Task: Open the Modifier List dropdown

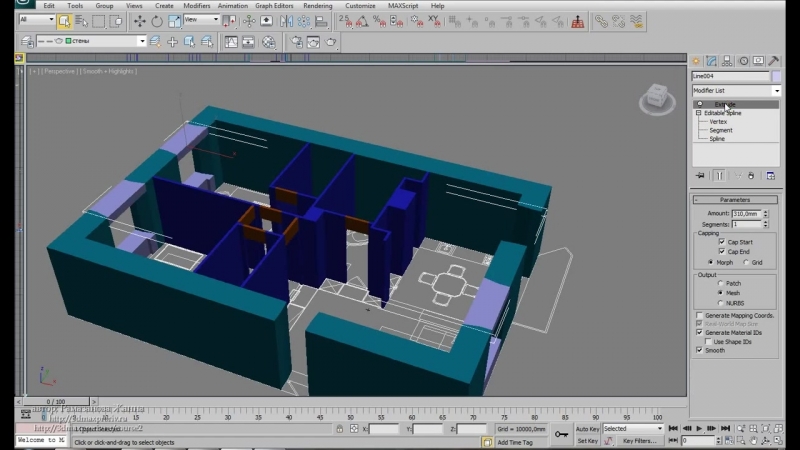Action: [x=736, y=91]
